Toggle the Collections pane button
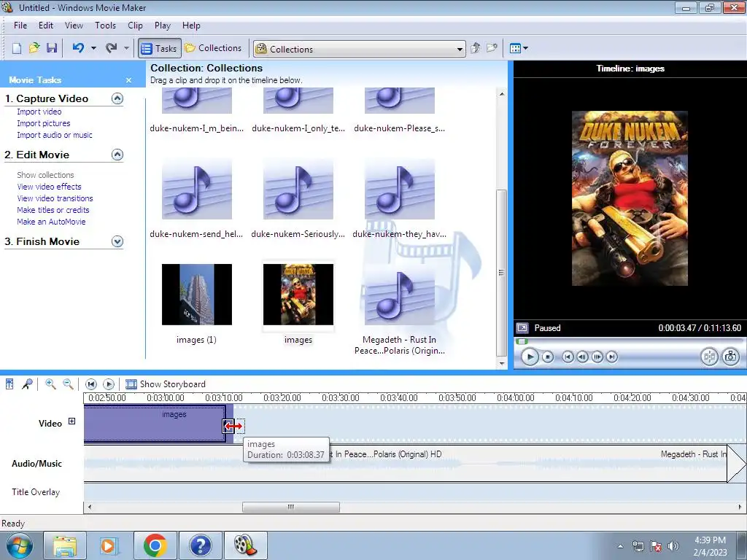747x560 pixels. 213,48
